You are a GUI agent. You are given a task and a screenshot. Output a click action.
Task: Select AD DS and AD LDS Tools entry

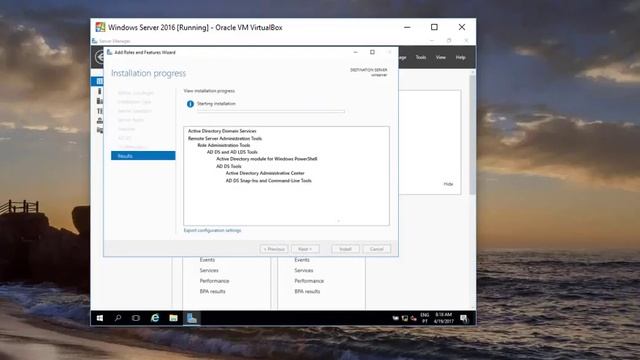click(x=232, y=152)
